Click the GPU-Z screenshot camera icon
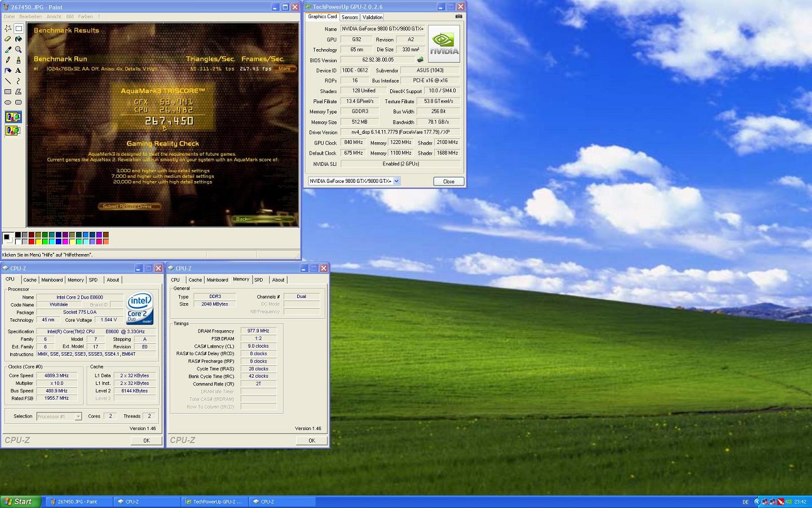This screenshot has width=812, height=508. click(x=458, y=17)
